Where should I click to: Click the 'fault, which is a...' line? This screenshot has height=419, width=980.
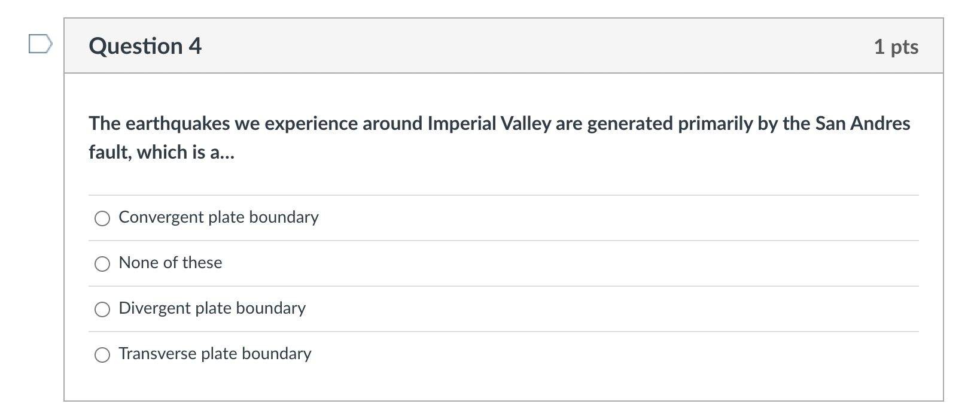click(162, 152)
